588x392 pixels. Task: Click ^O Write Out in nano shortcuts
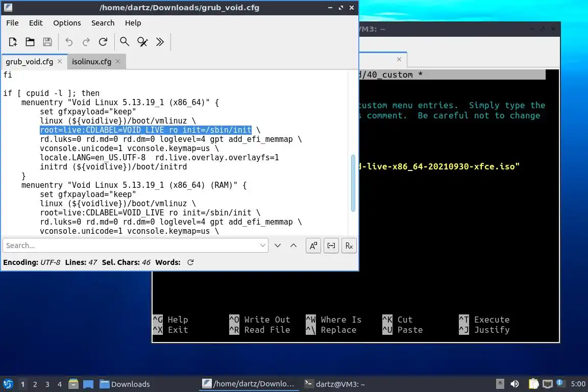pyautogui.click(x=259, y=320)
